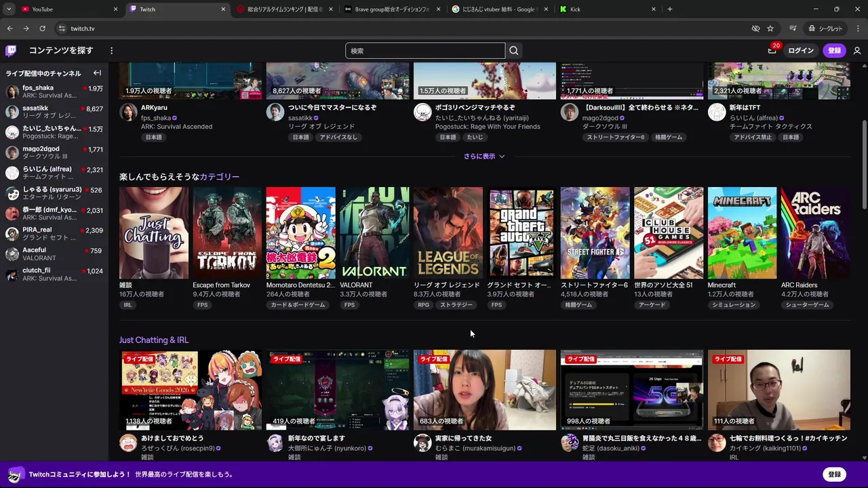Switch to 総合リアルタイムランキング tab
868x488 pixels.
point(284,9)
